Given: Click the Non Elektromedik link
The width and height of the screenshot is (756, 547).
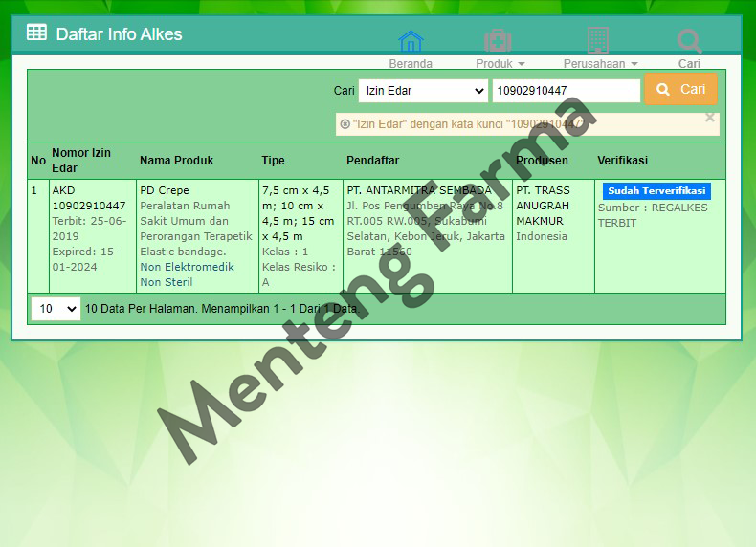Looking at the screenshot, I should tap(187, 267).
